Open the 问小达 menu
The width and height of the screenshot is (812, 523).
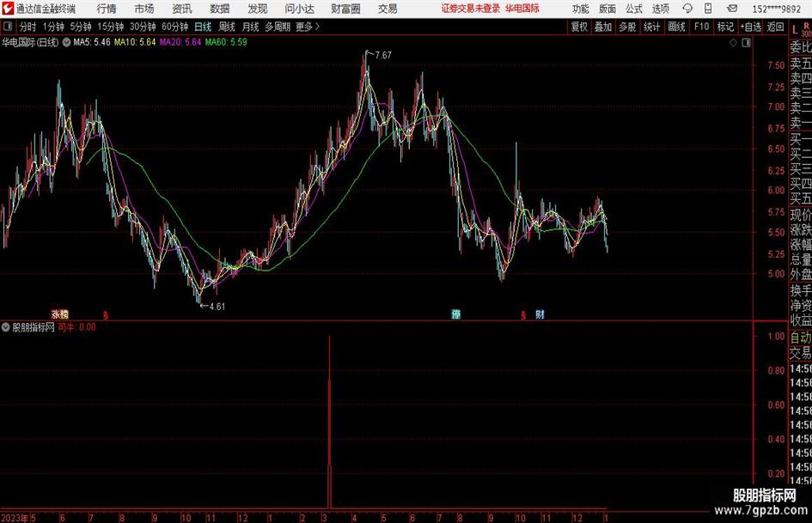[299, 9]
